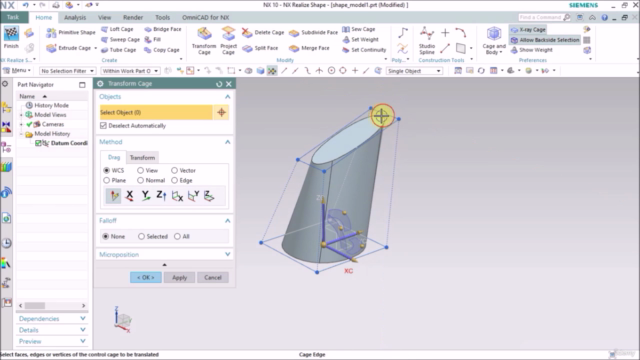This screenshot has height=360, width=640.
Task: Activate the Bridge Face tool
Action: (x=163, y=29)
